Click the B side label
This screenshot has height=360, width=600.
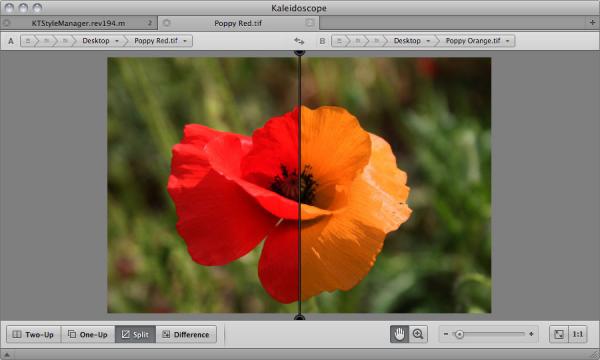click(x=322, y=41)
